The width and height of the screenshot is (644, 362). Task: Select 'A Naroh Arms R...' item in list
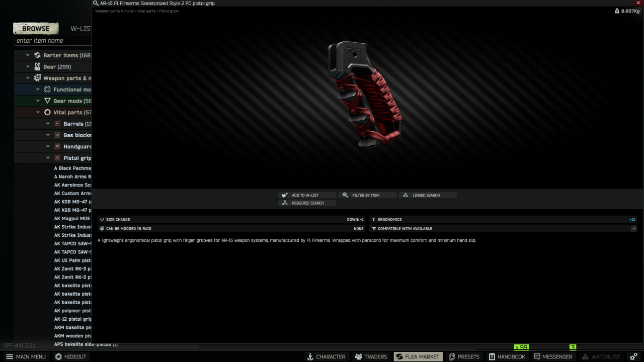(72, 176)
